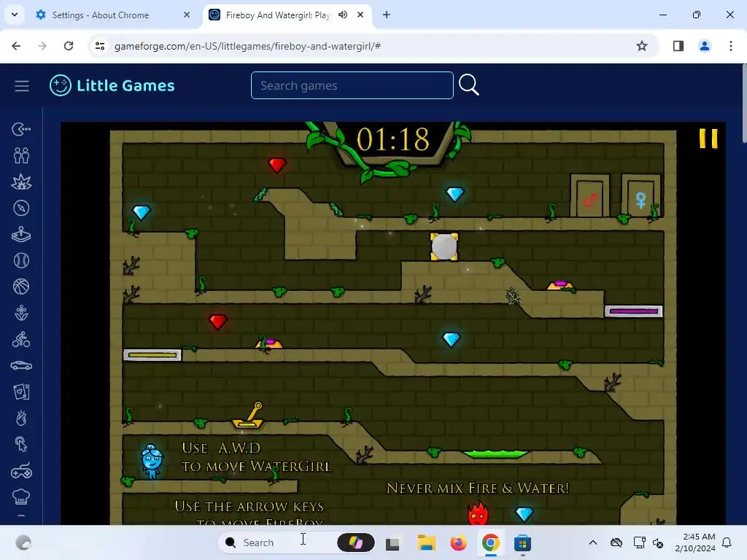The image size is (747, 560).
Task: Open the flower category icon in sidebar
Action: point(21,314)
